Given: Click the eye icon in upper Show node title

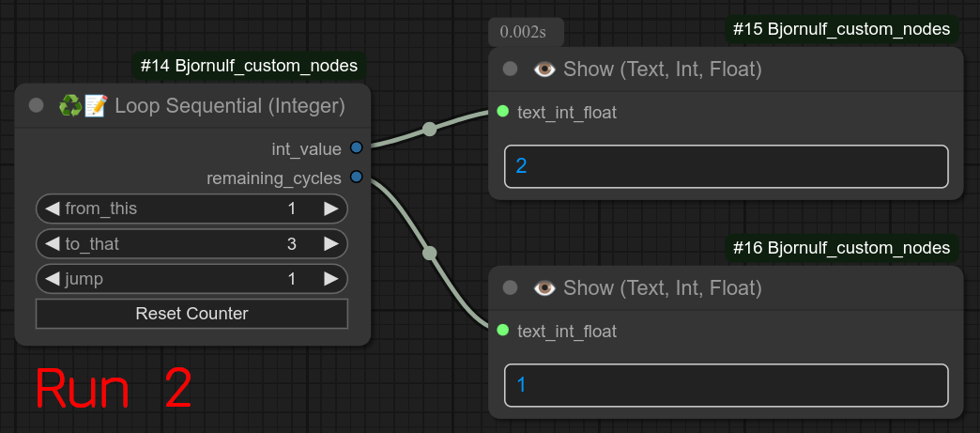Looking at the screenshot, I should pyautogui.click(x=544, y=69).
